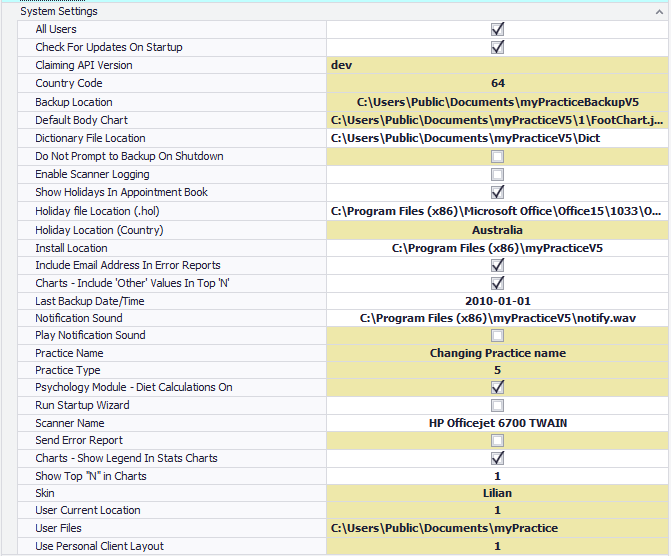Select the Default Body Chart label
Viewport: 671px width, 556px height.
pos(81,120)
